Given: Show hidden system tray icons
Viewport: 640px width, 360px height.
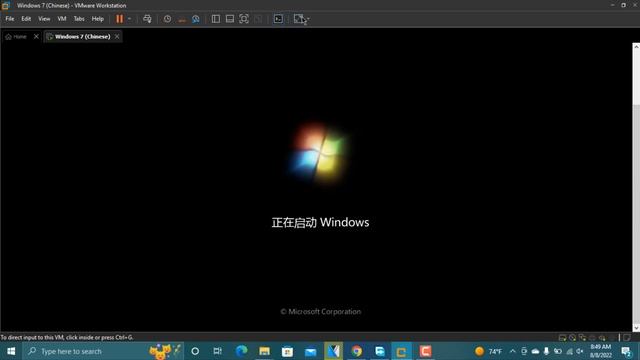Looking at the screenshot, I should click(513, 351).
